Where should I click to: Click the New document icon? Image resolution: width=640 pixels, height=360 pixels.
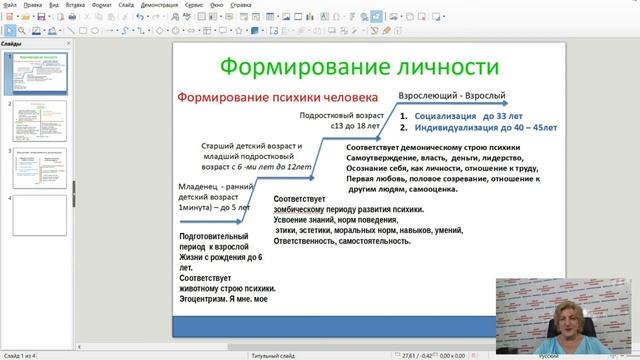point(9,17)
